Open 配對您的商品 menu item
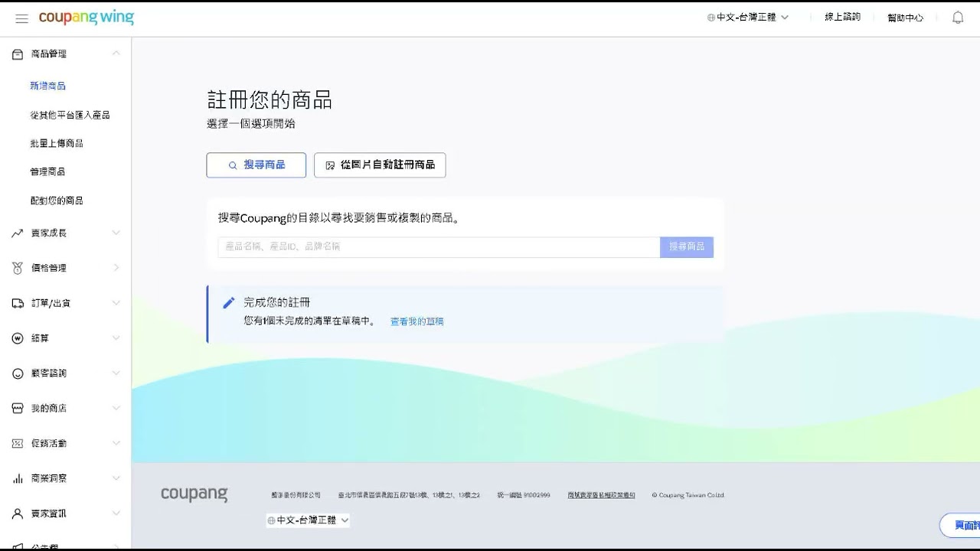 point(57,201)
